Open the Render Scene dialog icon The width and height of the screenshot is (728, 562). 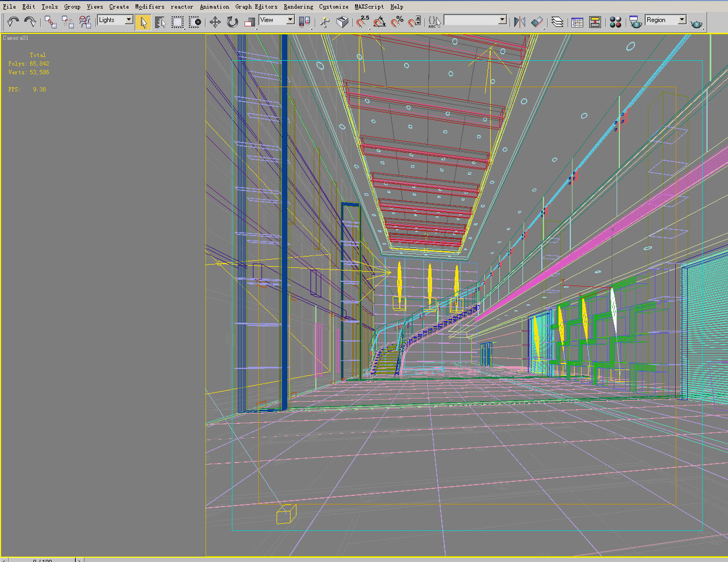click(x=635, y=22)
